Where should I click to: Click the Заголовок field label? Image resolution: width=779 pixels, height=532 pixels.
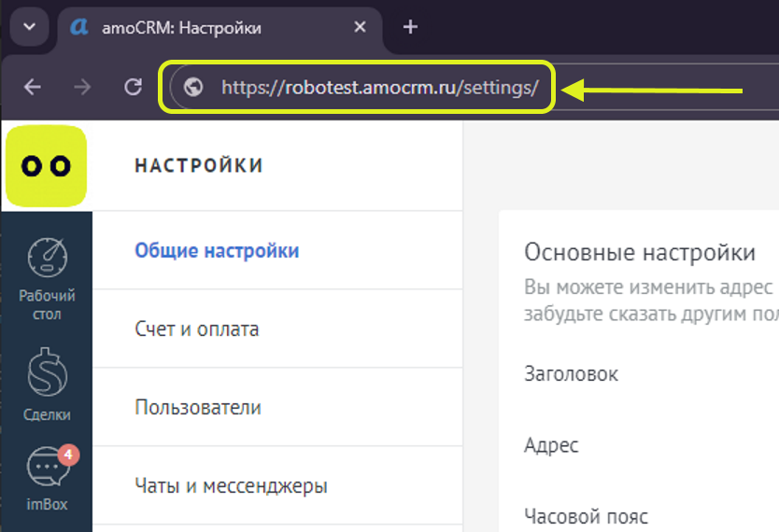click(571, 374)
